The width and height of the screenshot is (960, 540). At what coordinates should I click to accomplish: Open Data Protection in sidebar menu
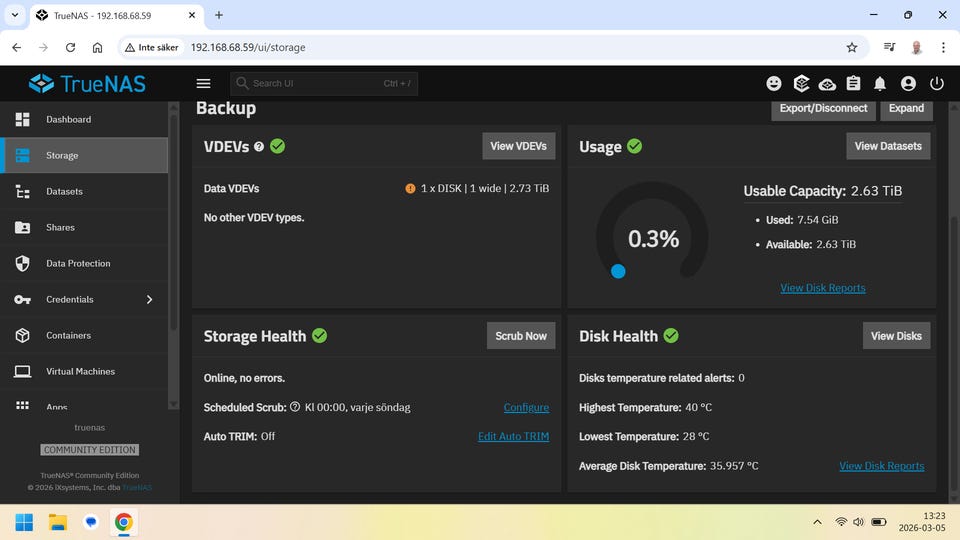(x=78, y=263)
